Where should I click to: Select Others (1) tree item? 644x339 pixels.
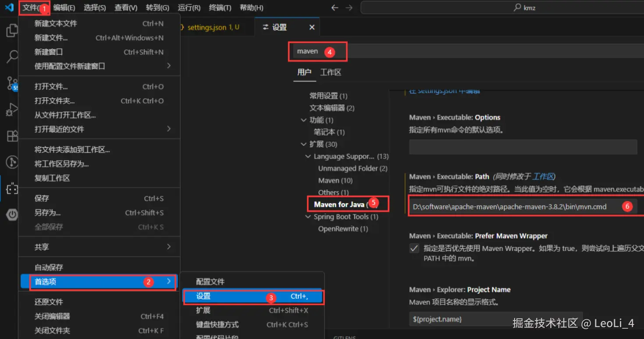click(334, 193)
